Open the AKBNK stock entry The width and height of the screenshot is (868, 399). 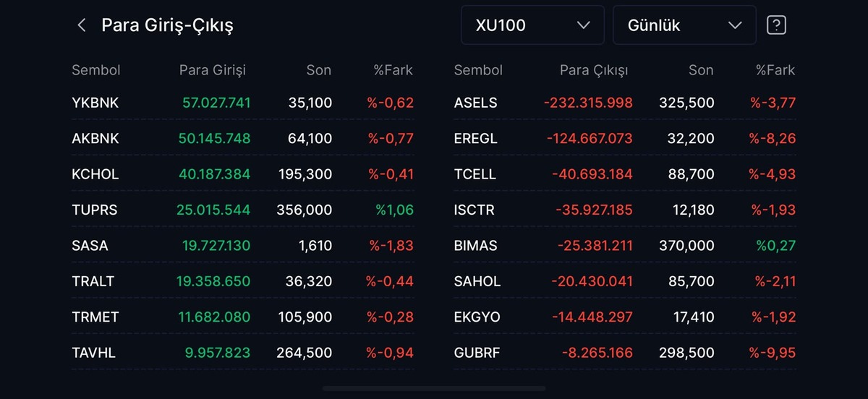click(243, 138)
